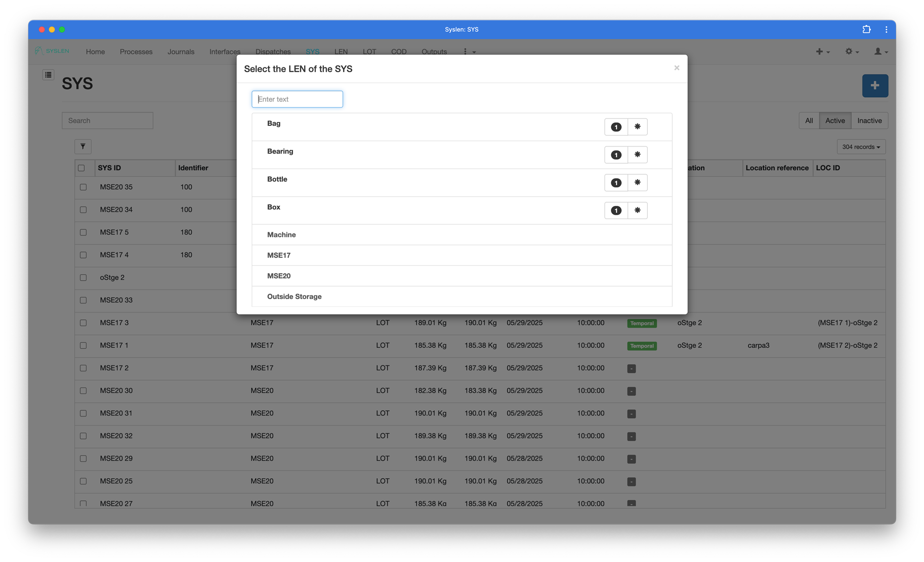Click the blue plus add button
Viewport: 924px width, 562px height.
pyautogui.click(x=874, y=86)
